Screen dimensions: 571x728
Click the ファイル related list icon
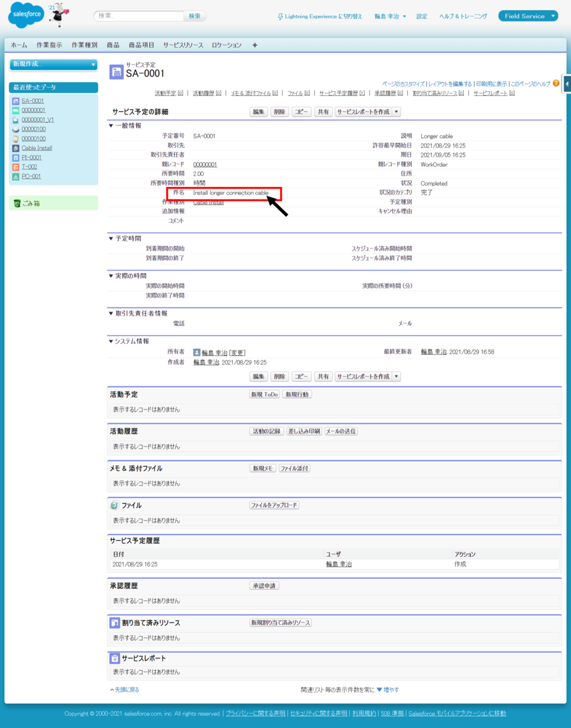click(x=115, y=505)
